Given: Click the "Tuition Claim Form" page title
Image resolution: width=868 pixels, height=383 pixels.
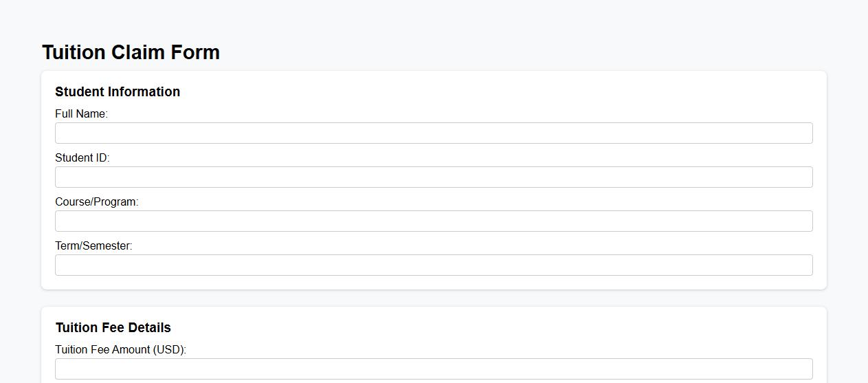Looking at the screenshot, I should [x=131, y=53].
